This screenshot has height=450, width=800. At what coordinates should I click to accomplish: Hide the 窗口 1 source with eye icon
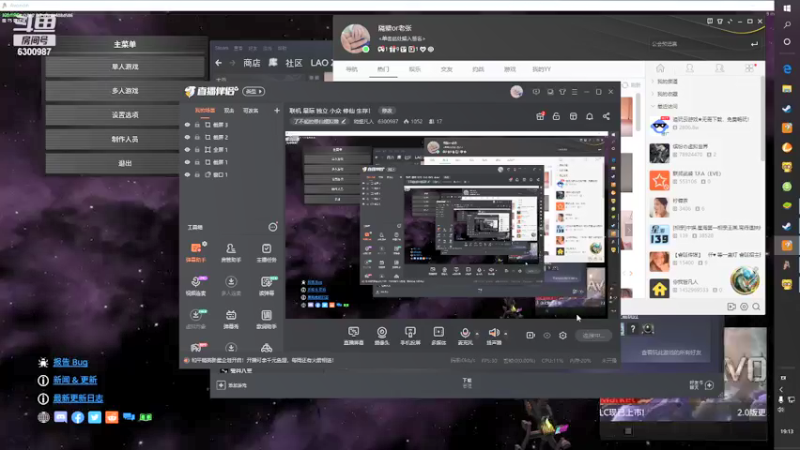coord(187,174)
